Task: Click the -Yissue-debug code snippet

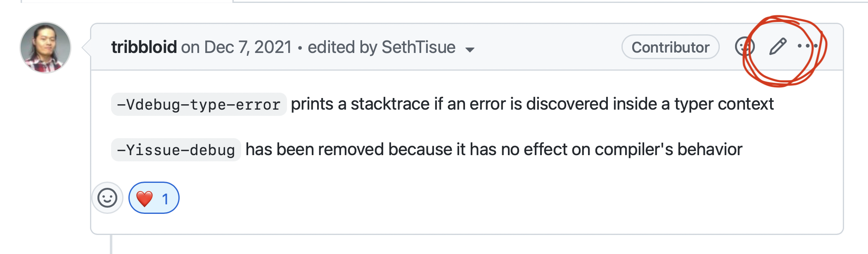Action: (176, 150)
